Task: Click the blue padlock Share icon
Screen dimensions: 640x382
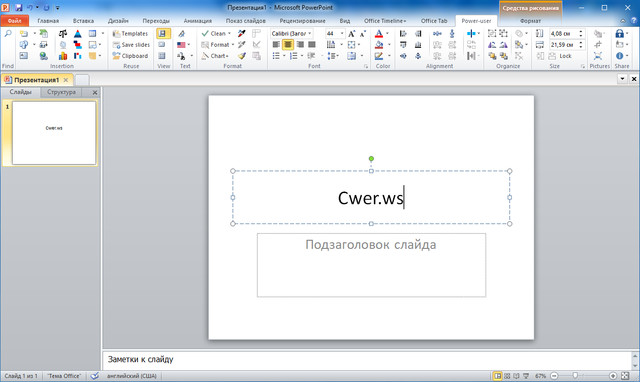Action: 620,34
